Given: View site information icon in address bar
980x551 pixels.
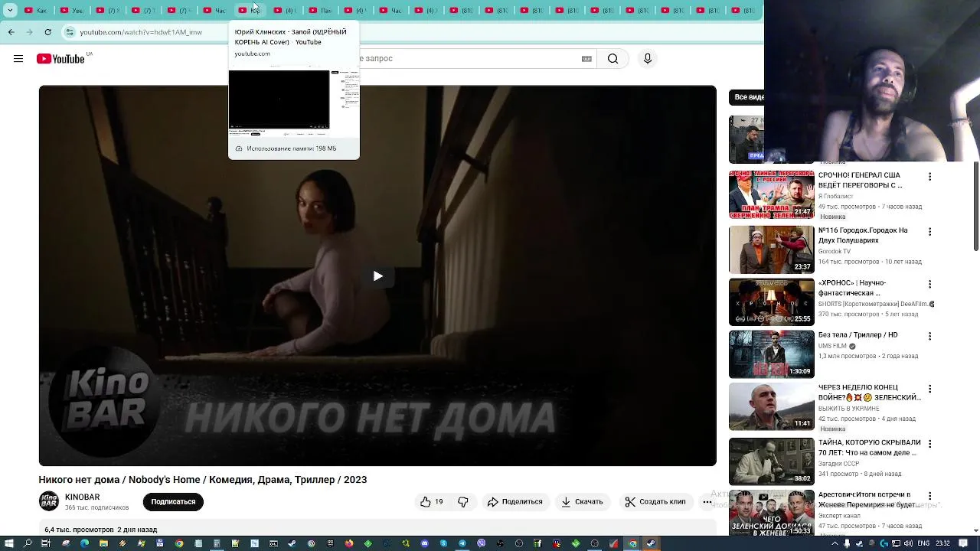Looking at the screenshot, I should [70, 32].
